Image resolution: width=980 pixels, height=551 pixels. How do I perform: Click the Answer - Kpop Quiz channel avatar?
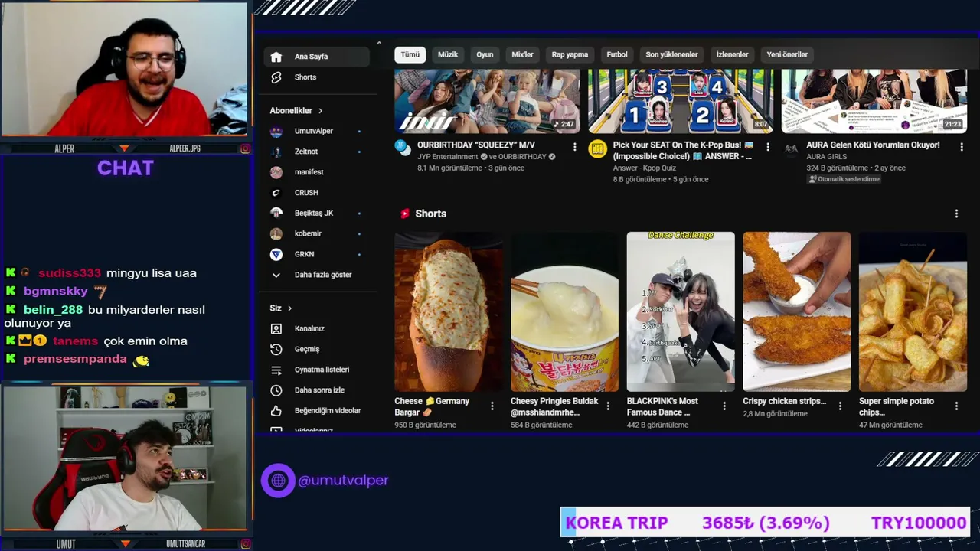coord(597,148)
